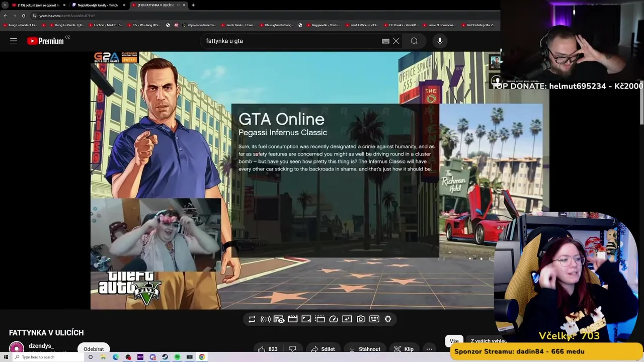Toggle the loop video icon

[x=252, y=319]
